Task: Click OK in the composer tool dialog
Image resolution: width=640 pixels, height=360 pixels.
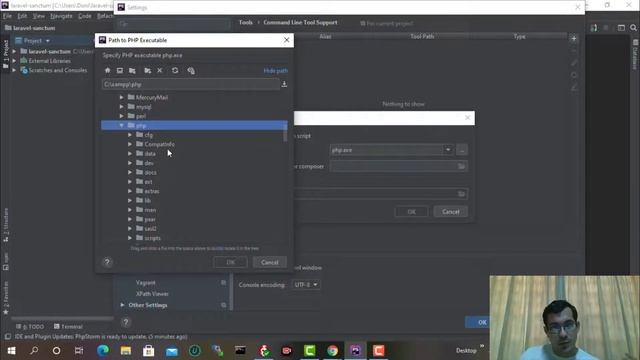Action: click(411, 212)
